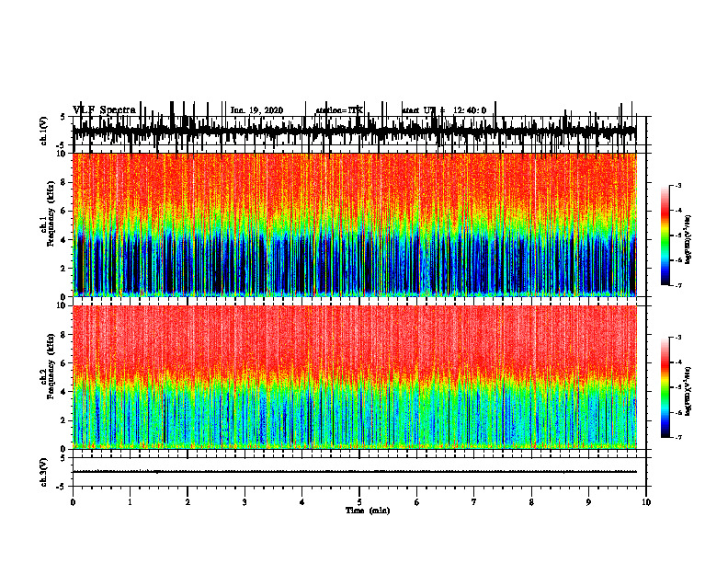Click time axis tick label '4'
The width and height of the screenshot is (728, 563).
point(302,502)
